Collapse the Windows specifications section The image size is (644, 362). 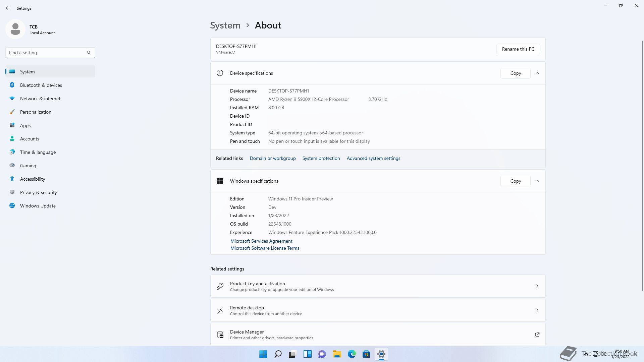537,181
